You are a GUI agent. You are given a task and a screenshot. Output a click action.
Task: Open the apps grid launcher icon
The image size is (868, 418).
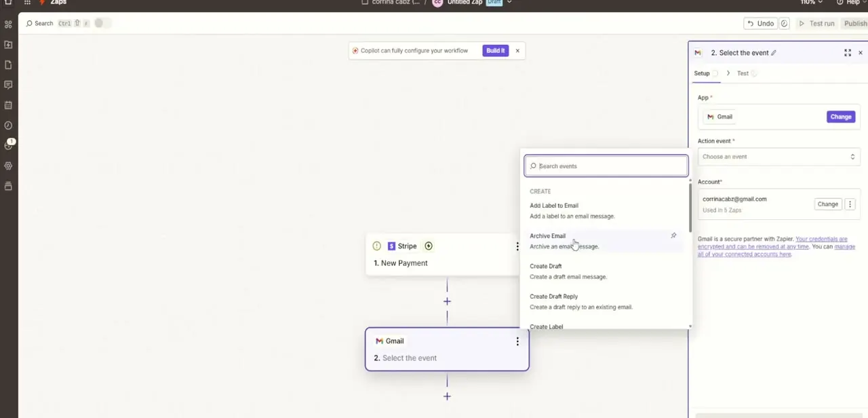pyautogui.click(x=27, y=3)
